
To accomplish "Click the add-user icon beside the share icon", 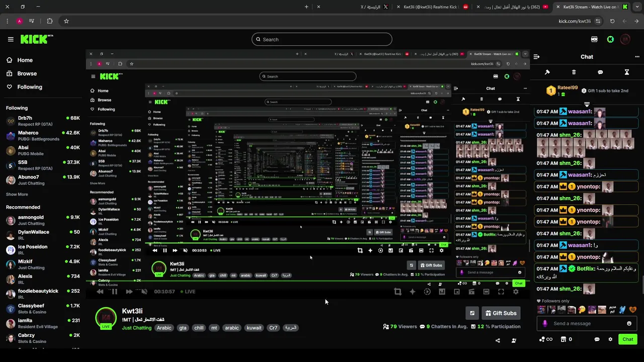I will point(514,340).
